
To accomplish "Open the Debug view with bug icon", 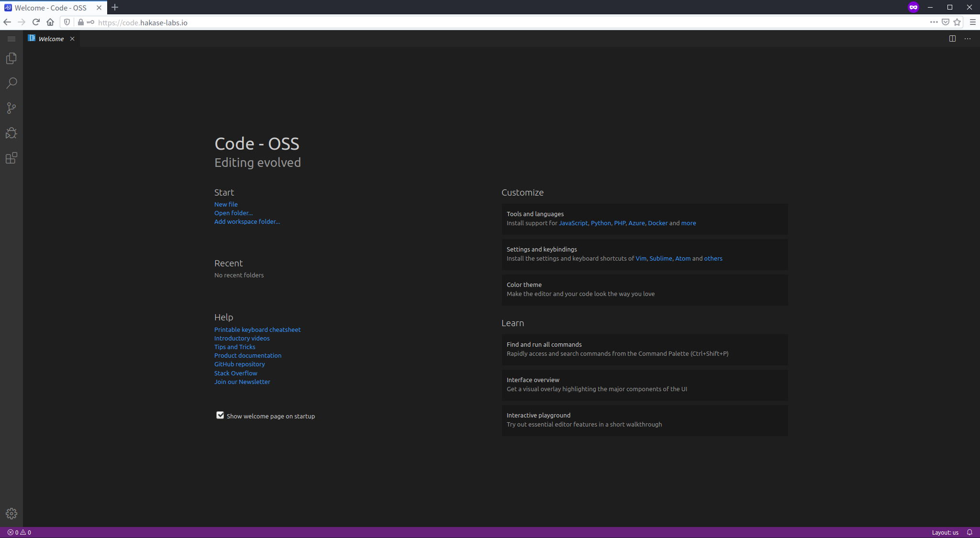I will pyautogui.click(x=11, y=133).
